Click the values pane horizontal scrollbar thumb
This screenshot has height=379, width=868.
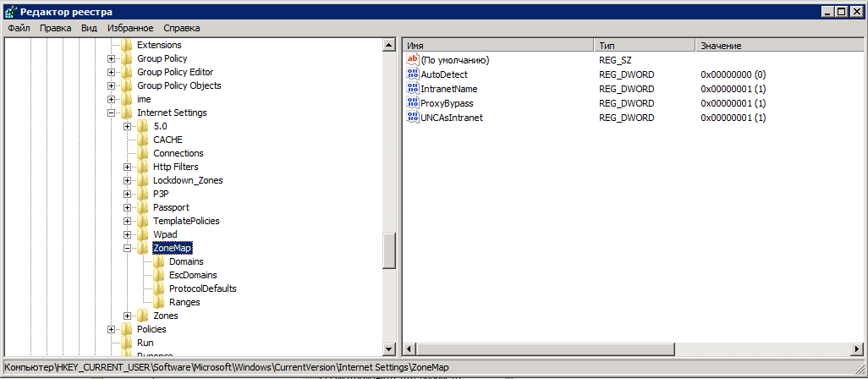(x=546, y=349)
